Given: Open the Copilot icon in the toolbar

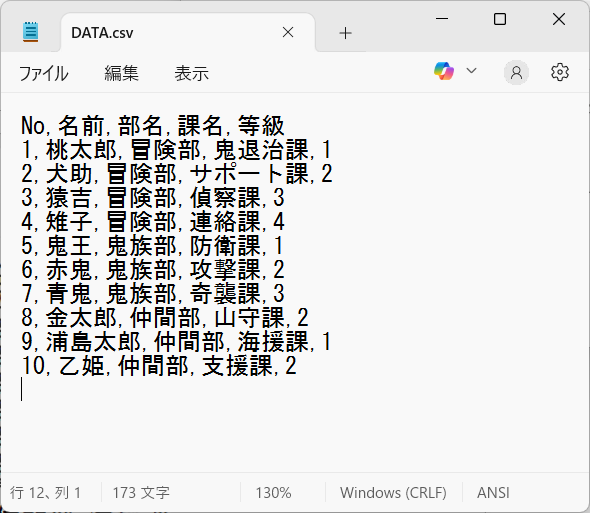Looking at the screenshot, I should pyautogui.click(x=444, y=71).
